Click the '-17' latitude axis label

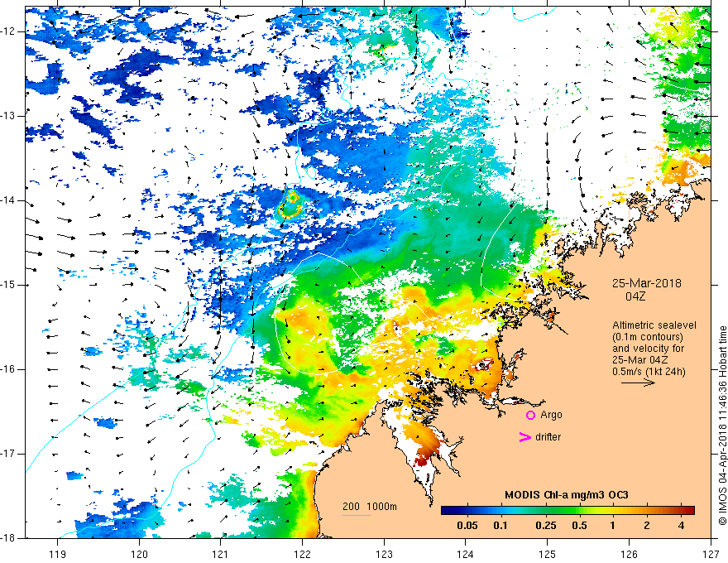tap(8, 454)
